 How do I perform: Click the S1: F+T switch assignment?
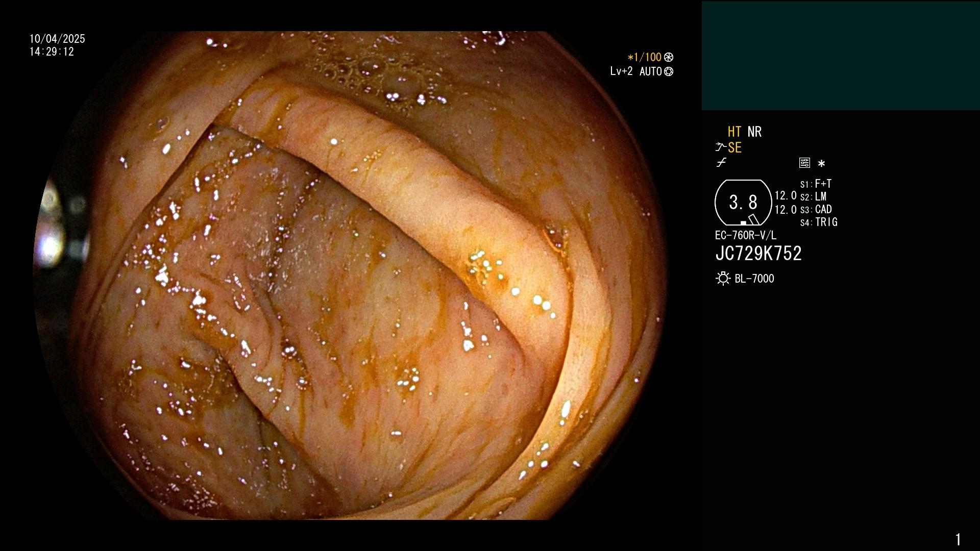tap(816, 184)
